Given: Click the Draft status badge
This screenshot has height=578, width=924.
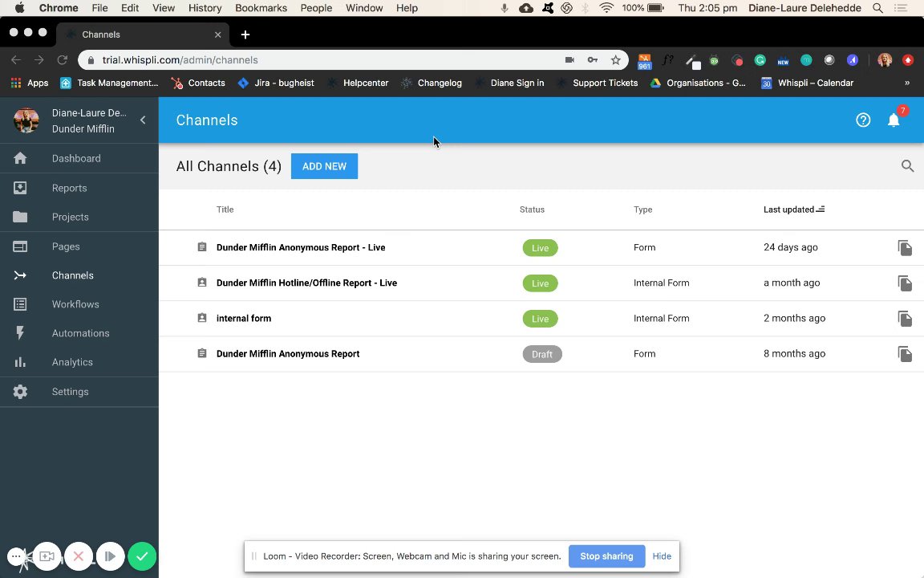Looking at the screenshot, I should point(542,354).
